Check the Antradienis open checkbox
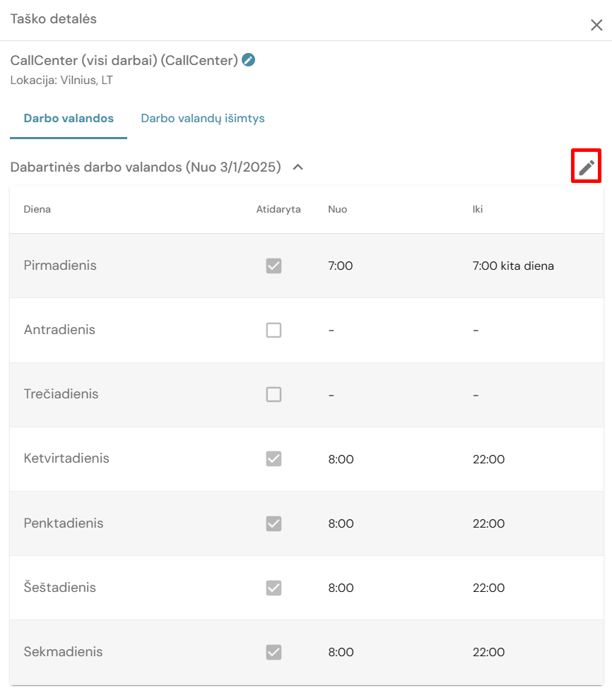Image resolution: width=612 pixels, height=700 pixels. tap(273, 330)
